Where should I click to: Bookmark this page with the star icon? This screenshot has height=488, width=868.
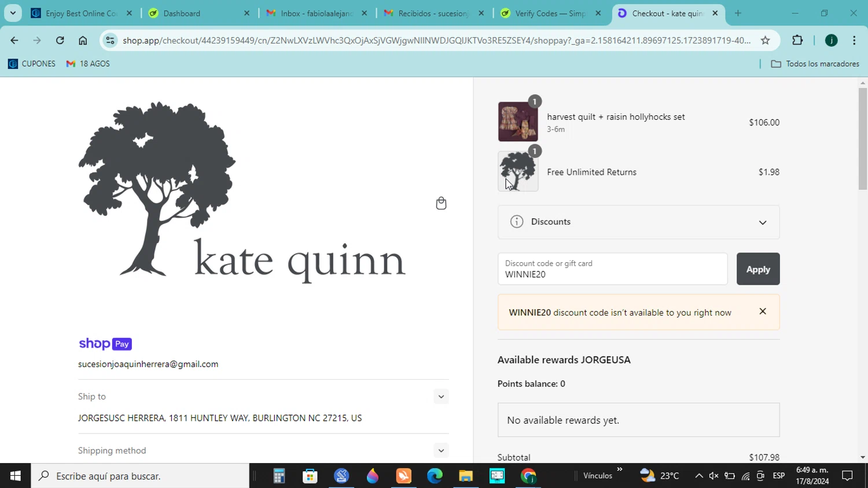pos(766,40)
